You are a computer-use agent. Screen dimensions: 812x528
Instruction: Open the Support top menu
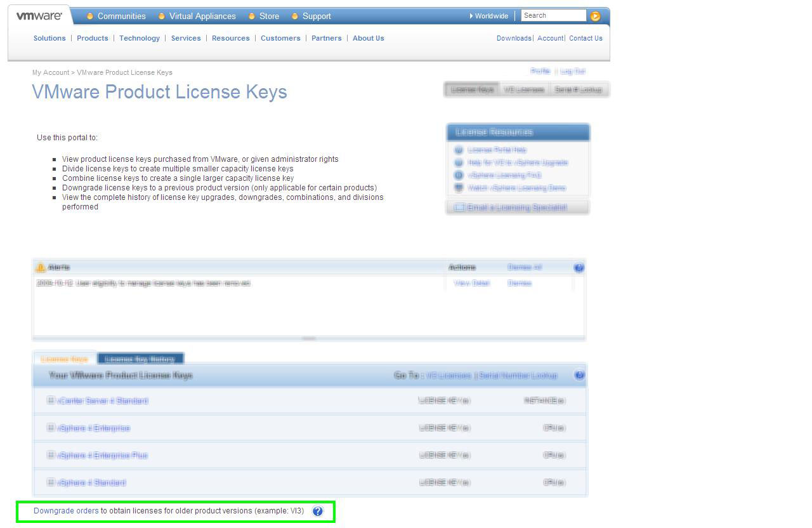pyautogui.click(x=317, y=16)
